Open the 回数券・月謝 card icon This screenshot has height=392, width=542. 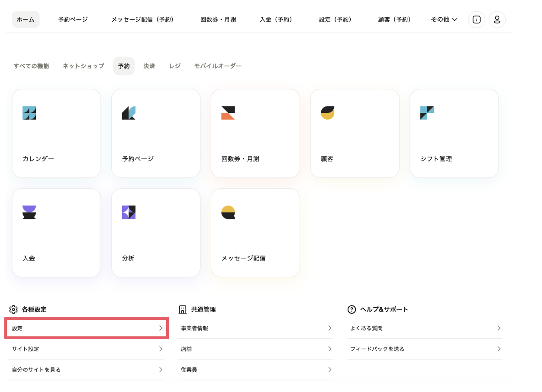[228, 113]
